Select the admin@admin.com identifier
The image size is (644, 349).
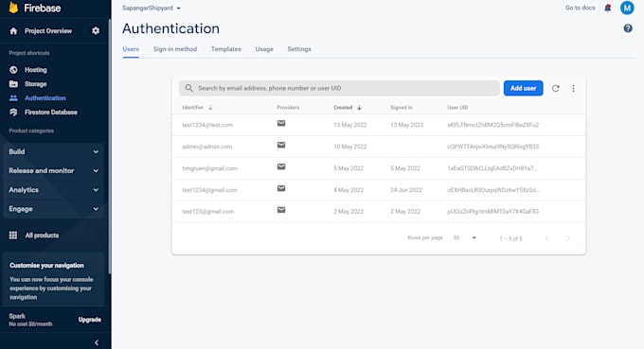207,147
